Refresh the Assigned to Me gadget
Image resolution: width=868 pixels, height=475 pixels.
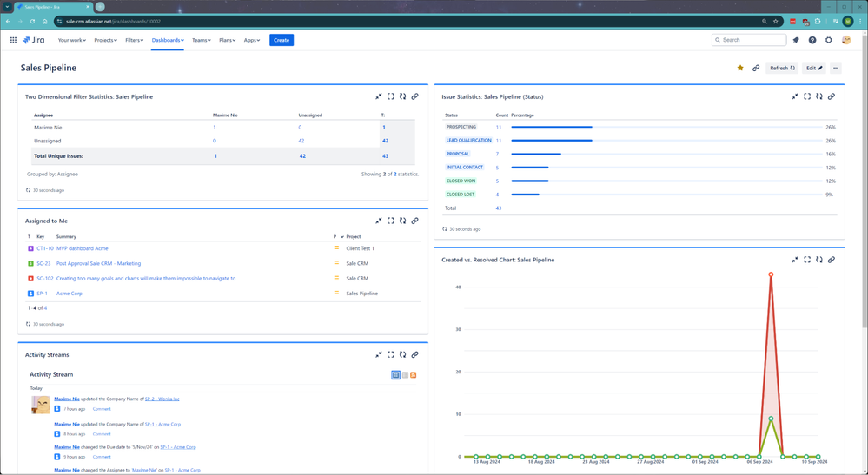click(x=402, y=221)
